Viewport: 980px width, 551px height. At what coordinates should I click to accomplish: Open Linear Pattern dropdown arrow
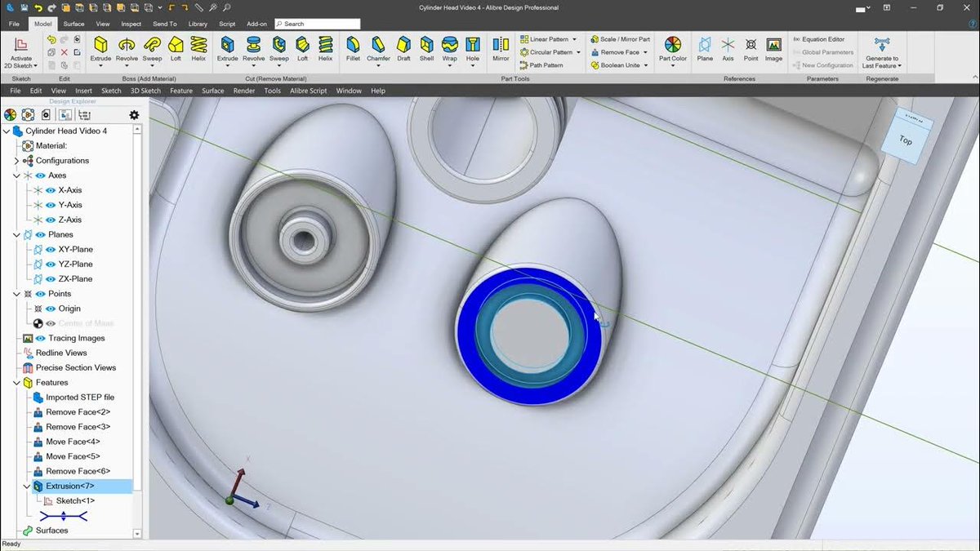(x=574, y=39)
